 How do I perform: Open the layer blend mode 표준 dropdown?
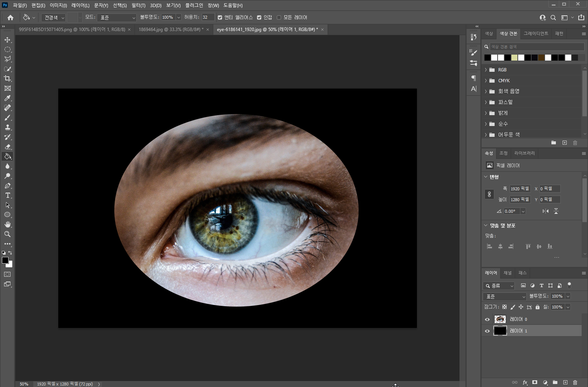click(x=505, y=297)
